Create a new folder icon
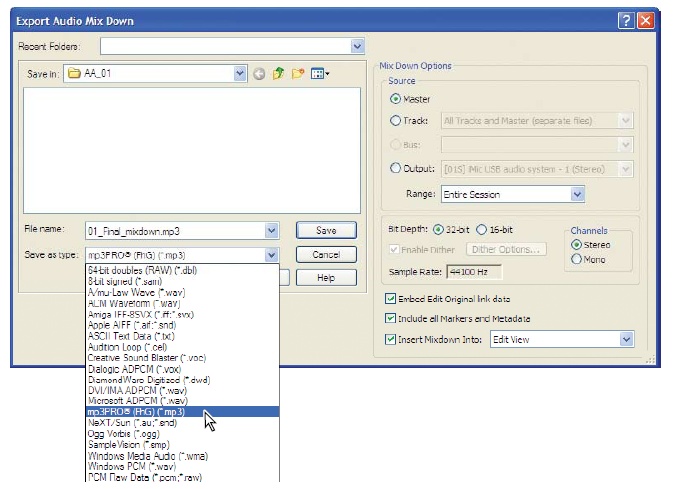The width and height of the screenshot is (674, 489). 298,73
